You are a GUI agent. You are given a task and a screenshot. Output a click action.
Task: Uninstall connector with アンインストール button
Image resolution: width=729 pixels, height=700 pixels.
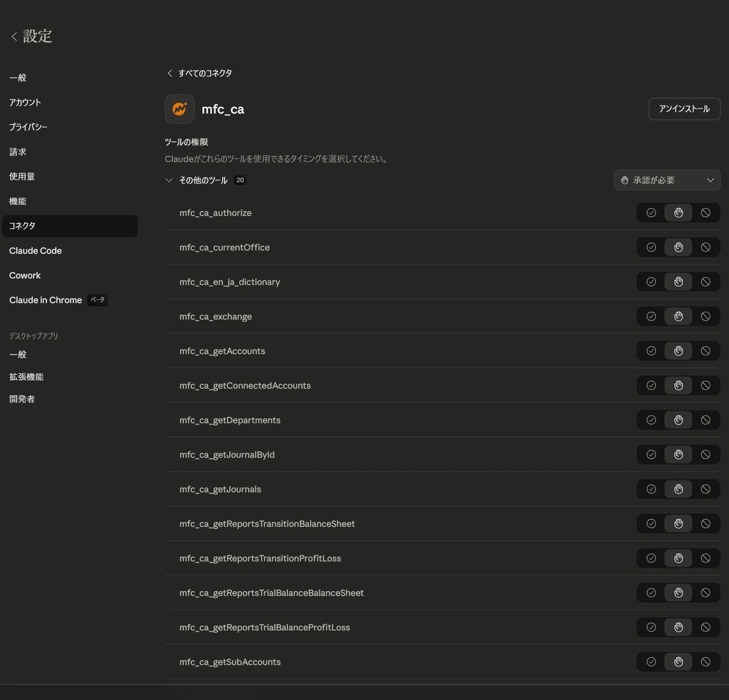pos(685,109)
